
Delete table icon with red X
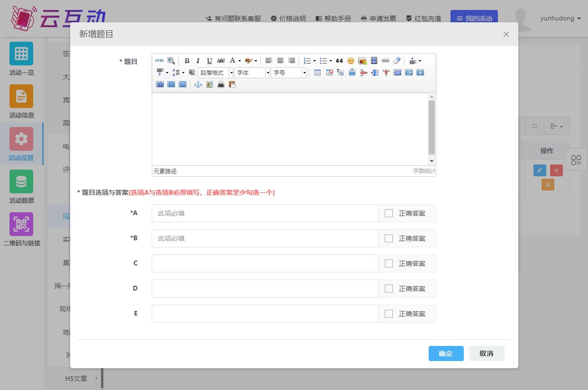click(x=329, y=73)
